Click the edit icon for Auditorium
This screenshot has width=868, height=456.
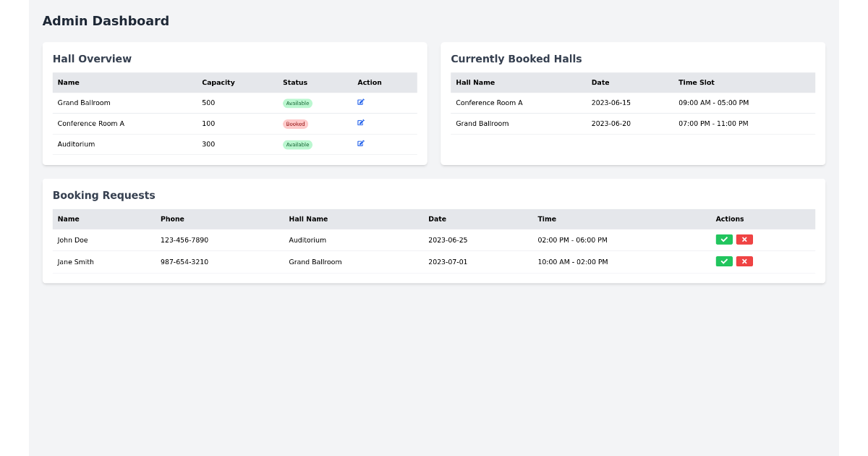pos(360,144)
